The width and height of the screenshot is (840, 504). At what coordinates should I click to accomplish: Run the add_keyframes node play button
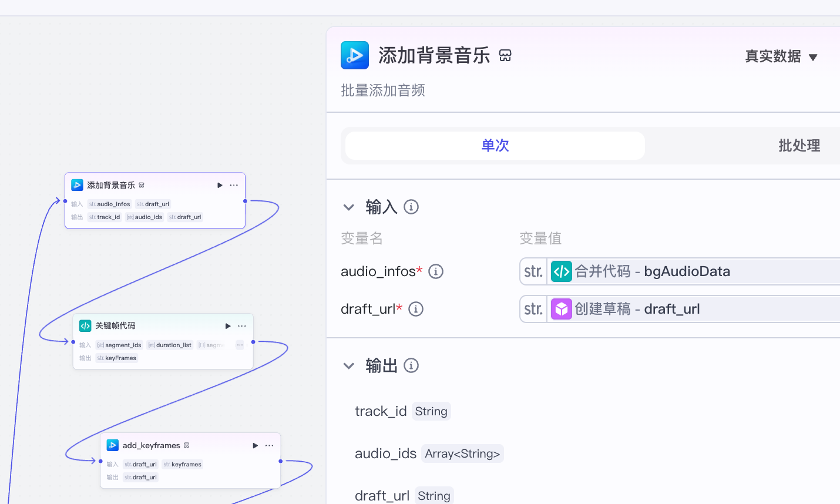point(256,446)
